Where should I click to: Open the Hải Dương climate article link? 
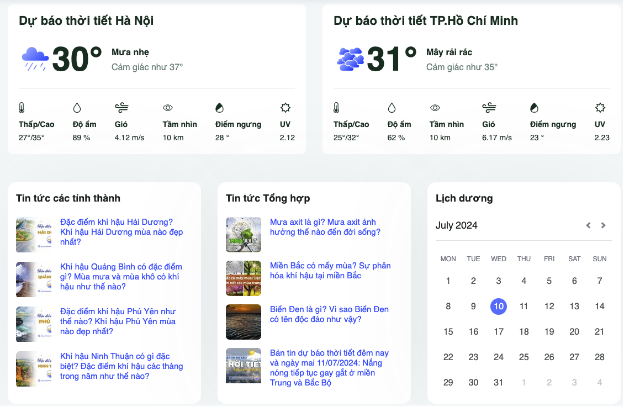121,232
